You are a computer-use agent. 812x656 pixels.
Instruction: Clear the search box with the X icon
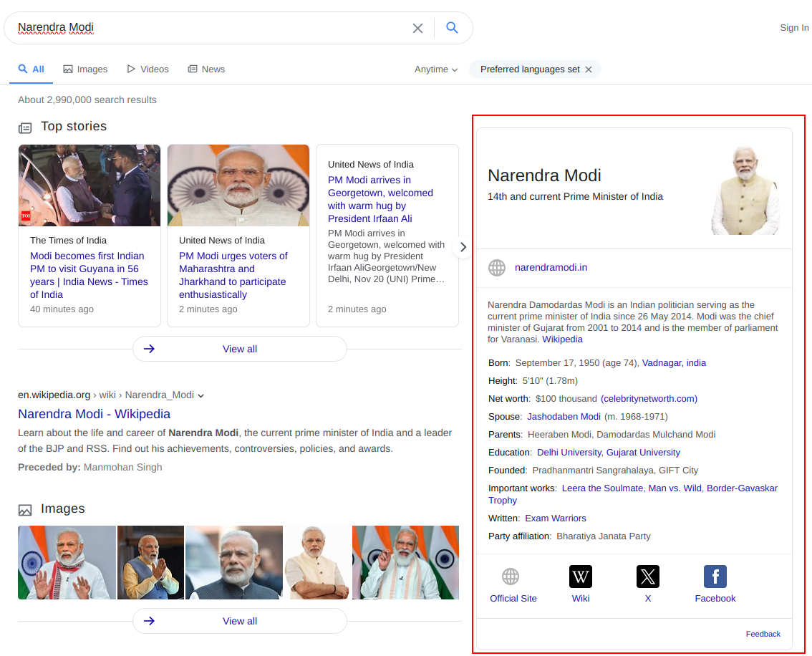417,28
